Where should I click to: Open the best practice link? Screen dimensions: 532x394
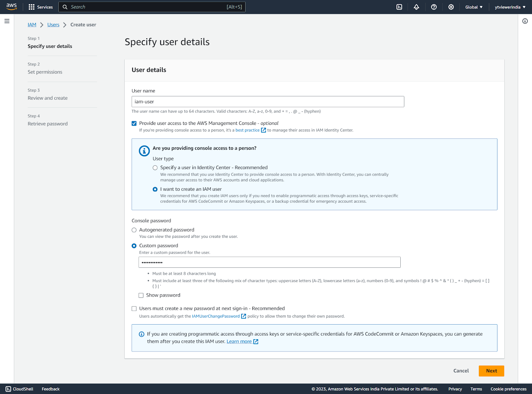point(247,130)
